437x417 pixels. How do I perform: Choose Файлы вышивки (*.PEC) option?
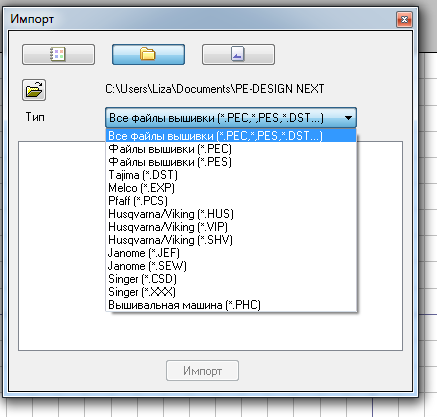point(231,149)
